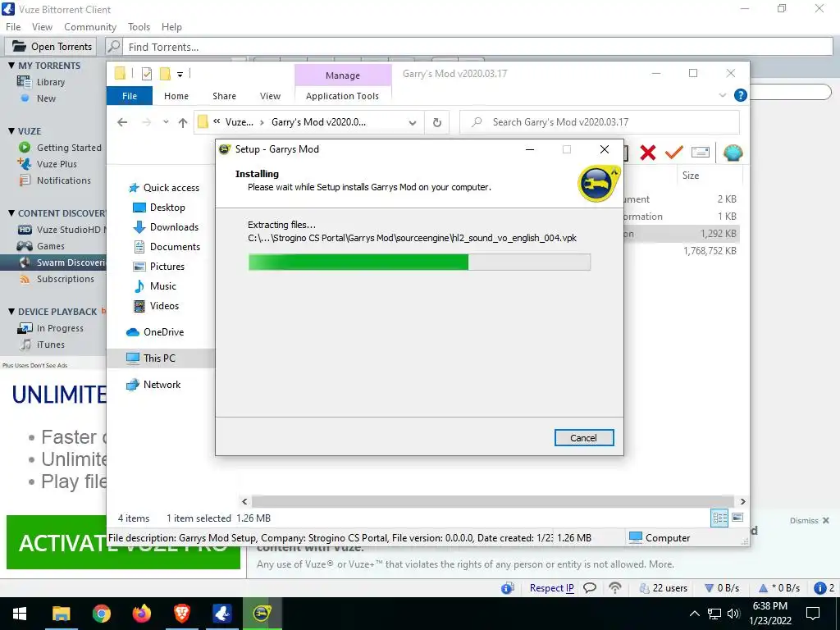
Task: Open Games under Content Discovery
Action: coord(50,246)
